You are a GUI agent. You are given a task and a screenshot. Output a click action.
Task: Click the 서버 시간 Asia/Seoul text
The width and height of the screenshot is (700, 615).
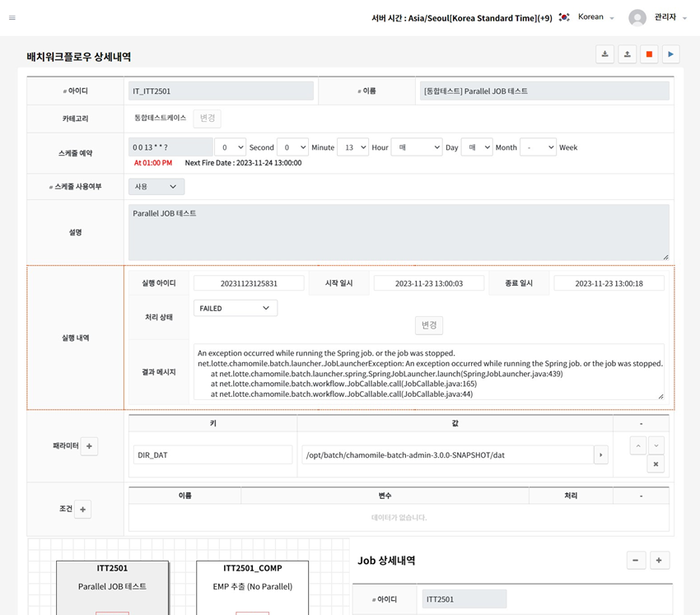tap(462, 18)
